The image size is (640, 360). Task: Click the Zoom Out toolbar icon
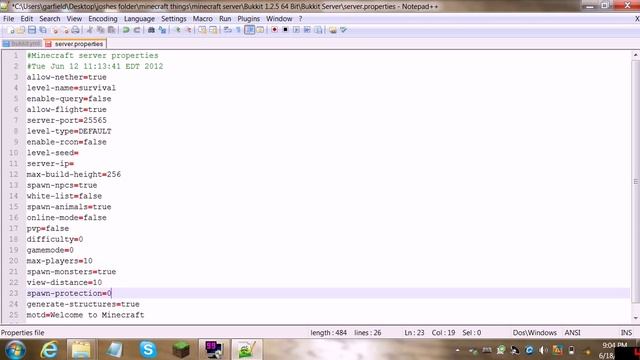click(x=188, y=30)
